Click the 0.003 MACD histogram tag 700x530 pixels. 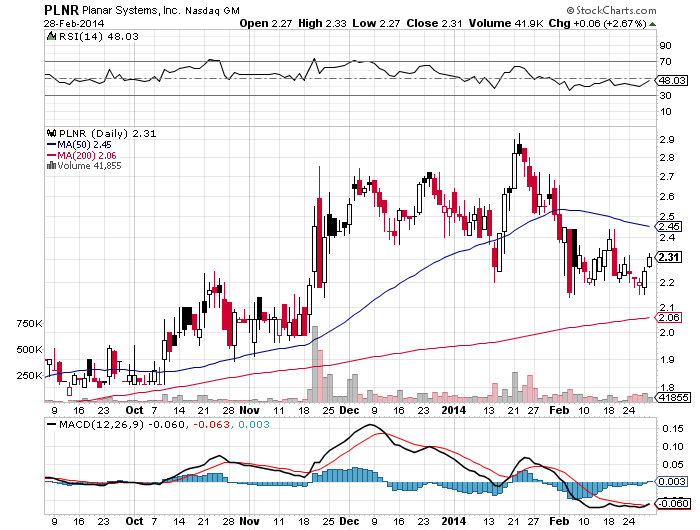point(671,481)
